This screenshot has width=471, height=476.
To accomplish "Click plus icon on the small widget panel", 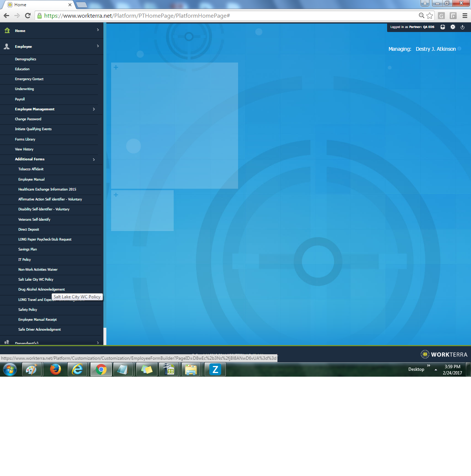I will click(116, 195).
